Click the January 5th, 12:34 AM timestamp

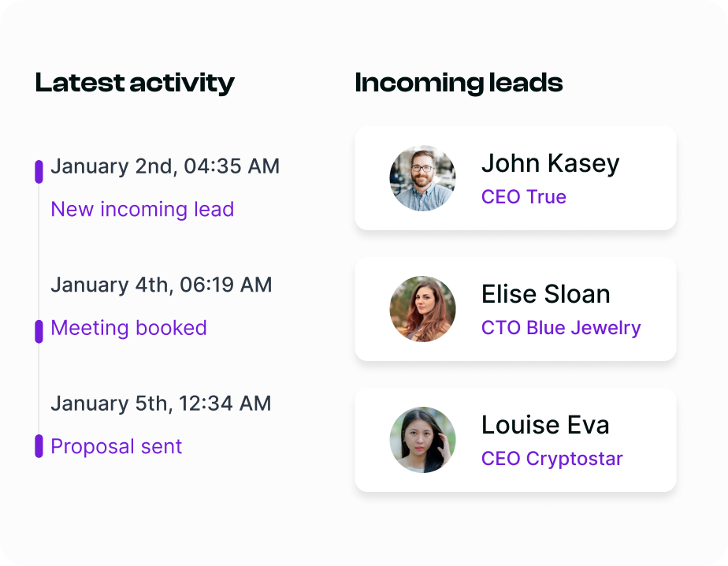(161, 404)
